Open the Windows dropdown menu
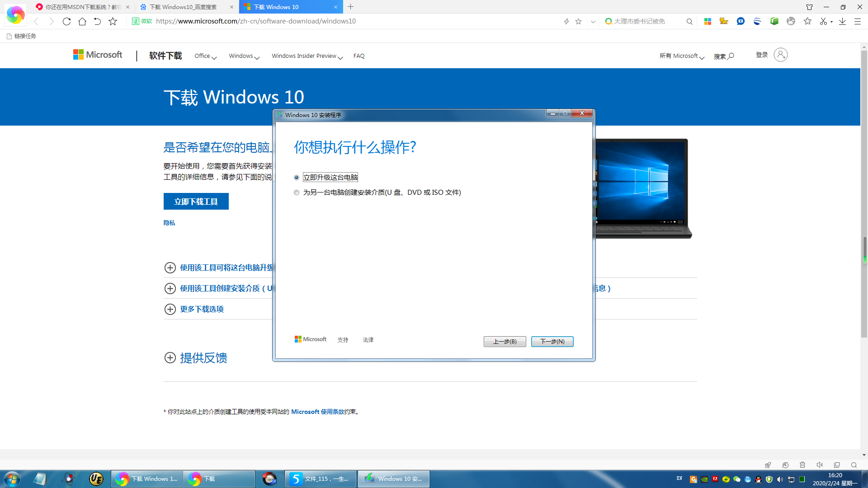The image size is (868, 488). (x=244, y=56)
